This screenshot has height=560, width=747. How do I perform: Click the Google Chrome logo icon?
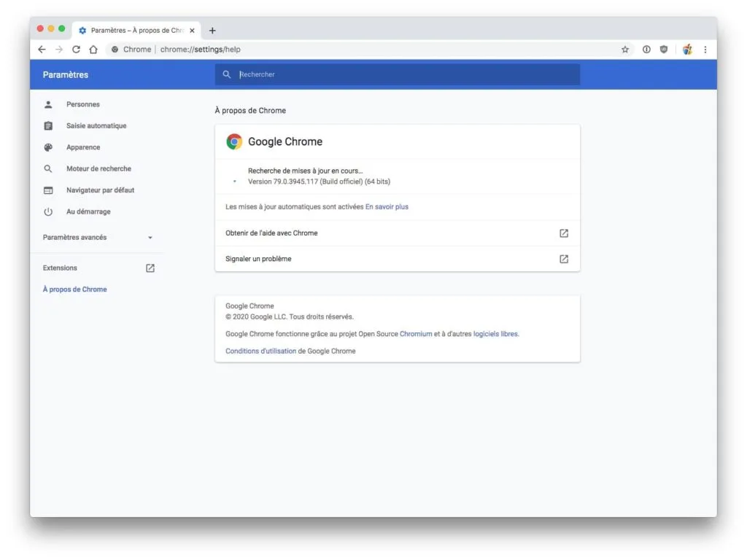point(234,141)
